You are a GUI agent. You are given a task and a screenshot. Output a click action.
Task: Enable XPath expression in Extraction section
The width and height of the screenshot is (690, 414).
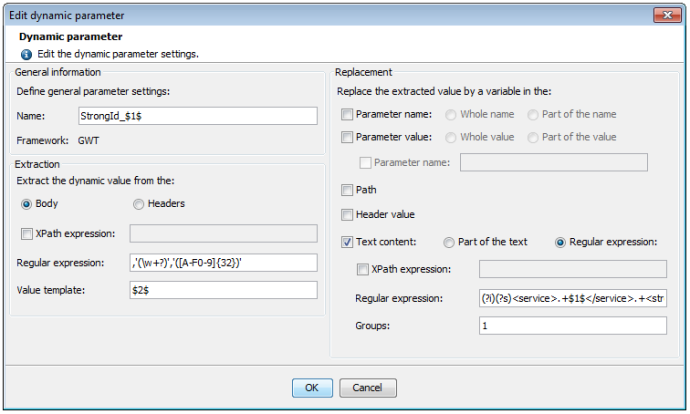(26, 233)
